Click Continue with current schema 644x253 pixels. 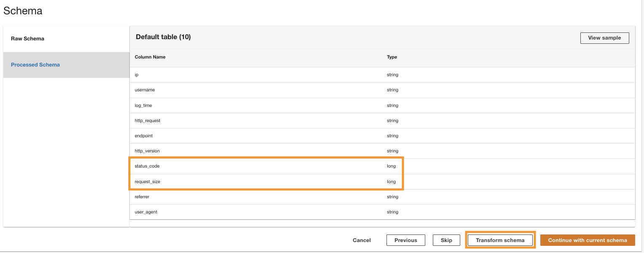[x=588, y=240]
